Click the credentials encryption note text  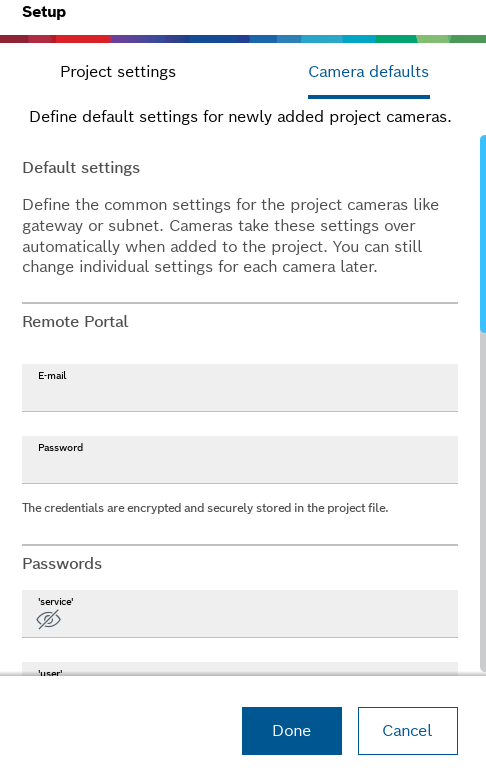pyautogui.click(x=206, y=508)
